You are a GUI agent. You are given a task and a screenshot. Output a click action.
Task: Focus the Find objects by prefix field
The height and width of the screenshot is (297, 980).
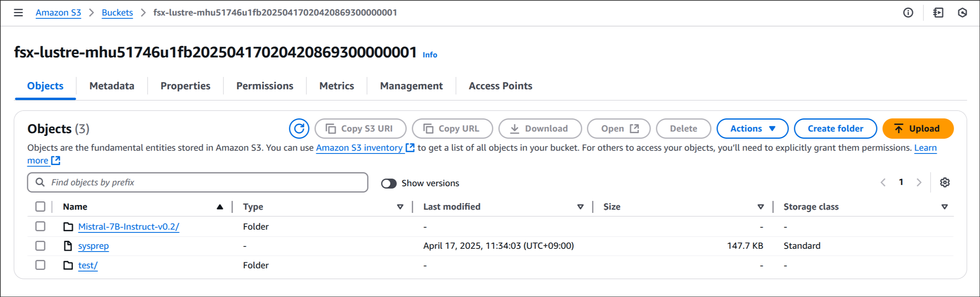click(x=198, y=183)
